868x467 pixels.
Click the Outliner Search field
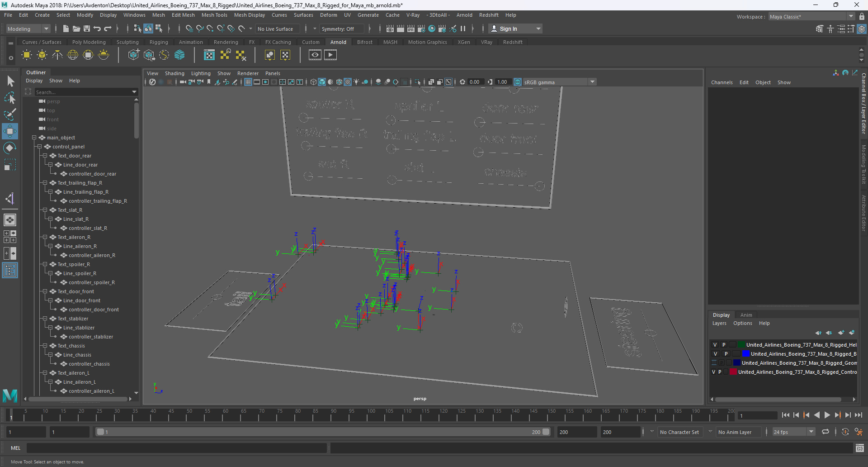pos(83,92)
